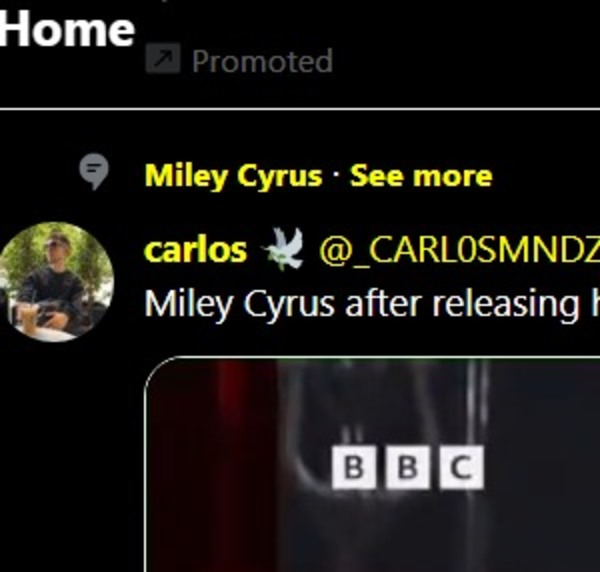
Task: Play the BBC video thumbnail
Action: [x=372, y=464]
